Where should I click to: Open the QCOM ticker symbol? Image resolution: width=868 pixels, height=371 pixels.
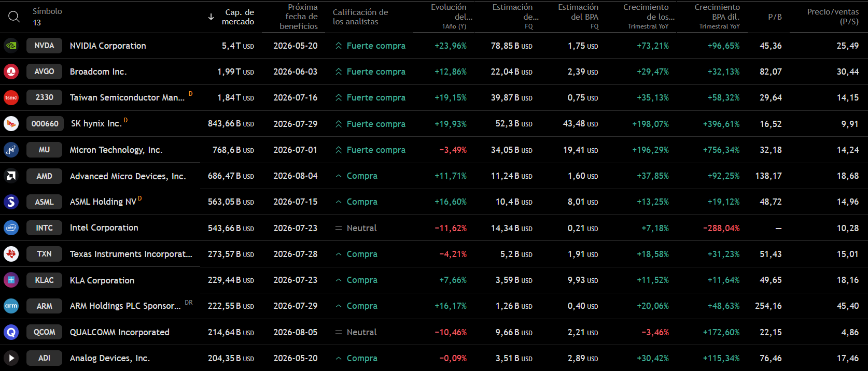click(44, 332)
